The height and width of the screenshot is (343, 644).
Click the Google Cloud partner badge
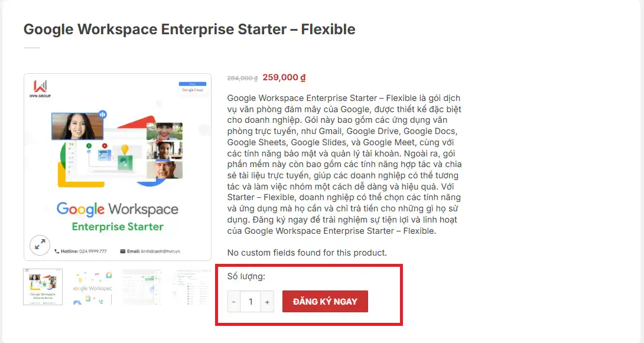click(192, 89)
